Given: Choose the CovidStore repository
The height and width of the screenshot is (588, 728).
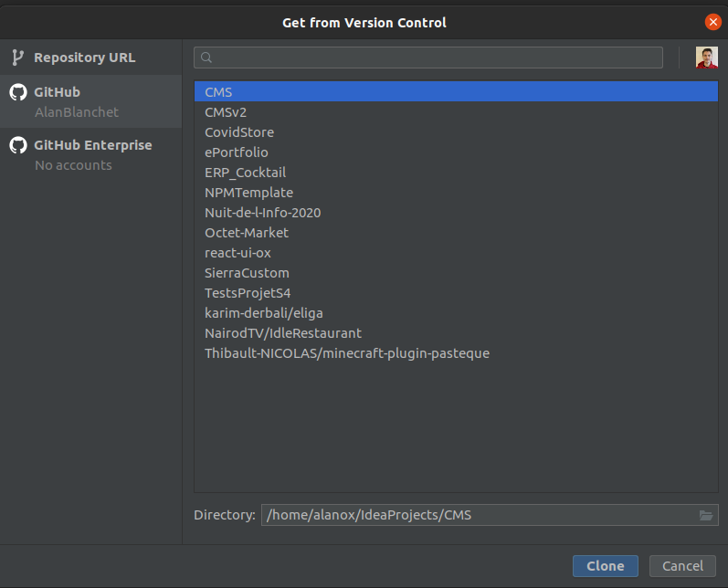Looking at the screenshot, I should point(239,132).
